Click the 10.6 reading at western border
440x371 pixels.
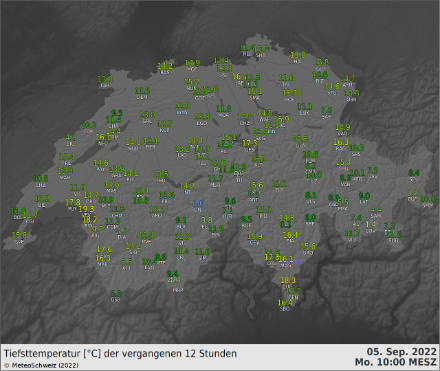pyautogui.click(x=41, y=178)
